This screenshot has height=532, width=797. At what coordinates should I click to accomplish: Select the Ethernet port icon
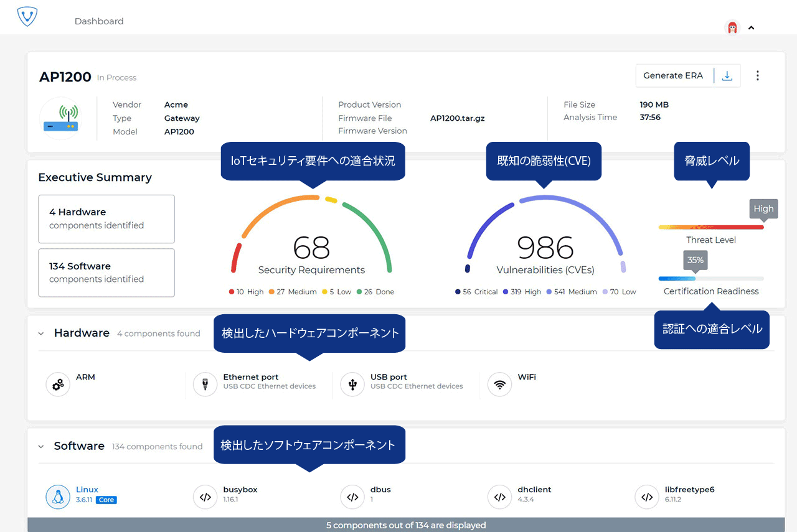(205, 385)
